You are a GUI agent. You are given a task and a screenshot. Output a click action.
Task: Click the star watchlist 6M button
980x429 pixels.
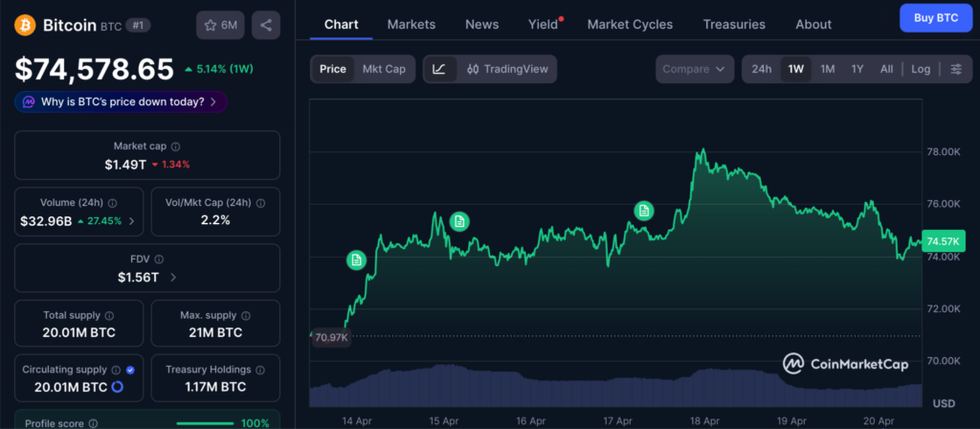(x=220, y=25)
